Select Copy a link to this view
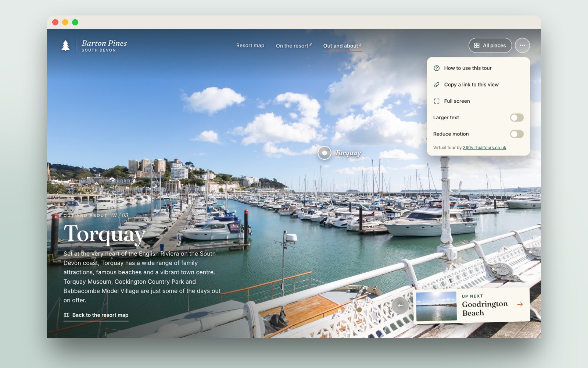 click(x=478, y=85)
